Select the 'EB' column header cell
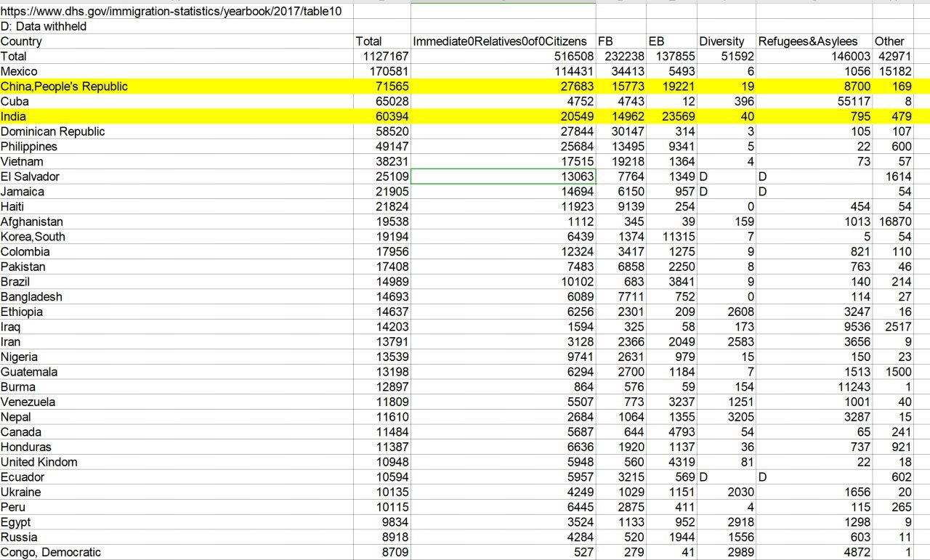The image size is (930, 560). point(671,41)
